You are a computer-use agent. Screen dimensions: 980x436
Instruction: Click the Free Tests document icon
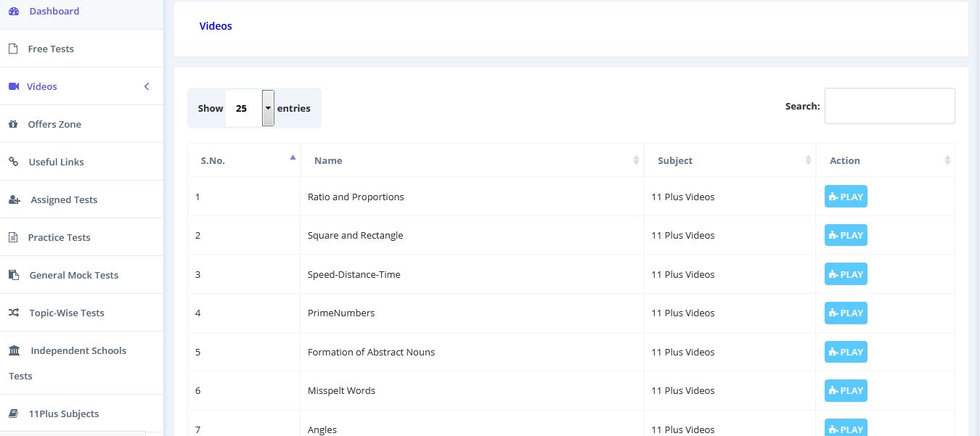[x=12, y=49]
